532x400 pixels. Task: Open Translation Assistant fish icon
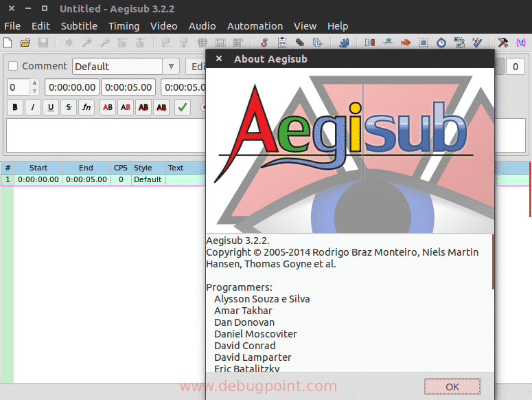pyautogui.click(x=406, y=43)
